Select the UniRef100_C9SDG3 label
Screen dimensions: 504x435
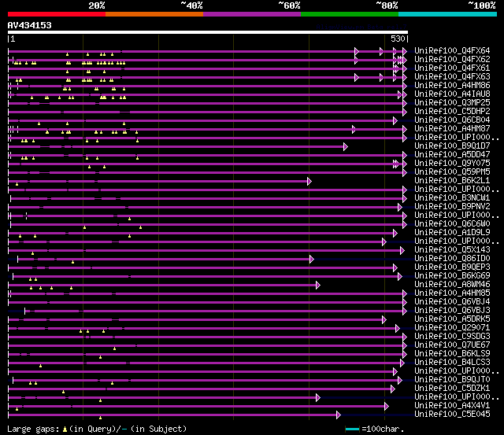pyautogui.click(x=452, y=337)
